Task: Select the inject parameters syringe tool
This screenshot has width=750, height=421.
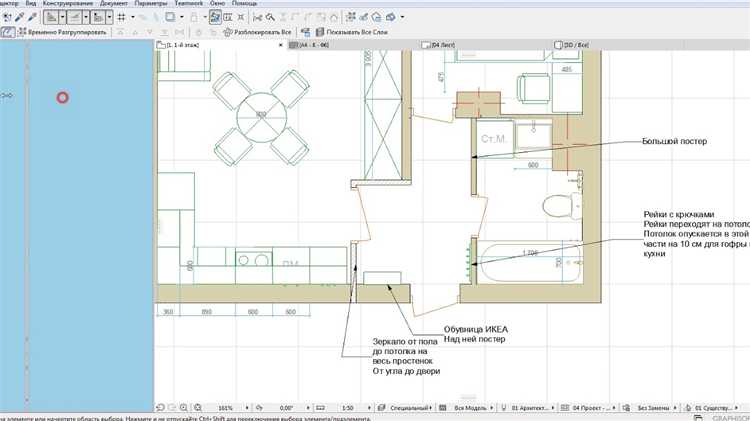Action: click(32, 17)
